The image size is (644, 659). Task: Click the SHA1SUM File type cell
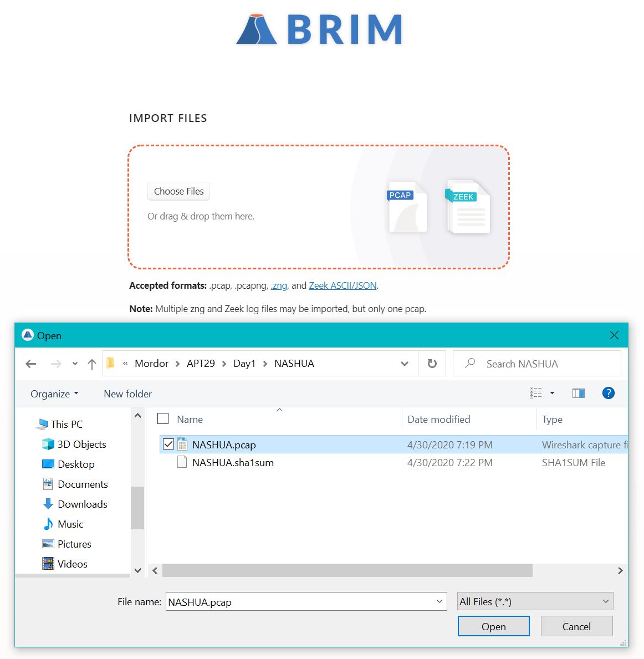point(574,462)
